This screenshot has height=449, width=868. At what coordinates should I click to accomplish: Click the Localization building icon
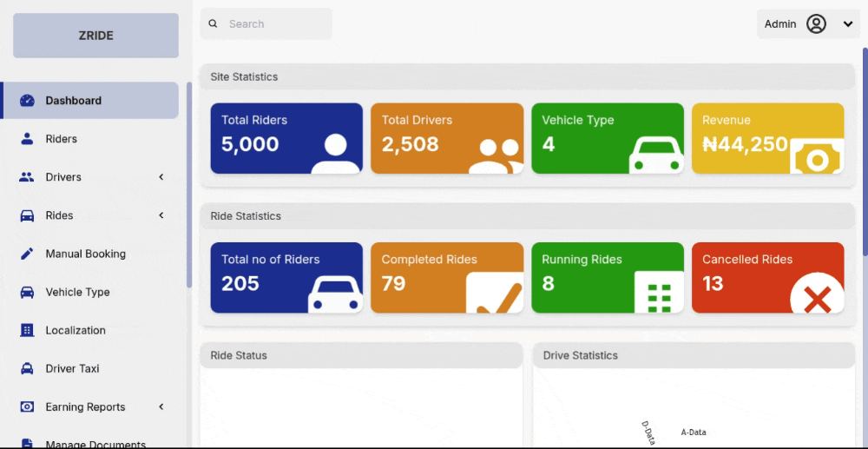click(27, 330)
